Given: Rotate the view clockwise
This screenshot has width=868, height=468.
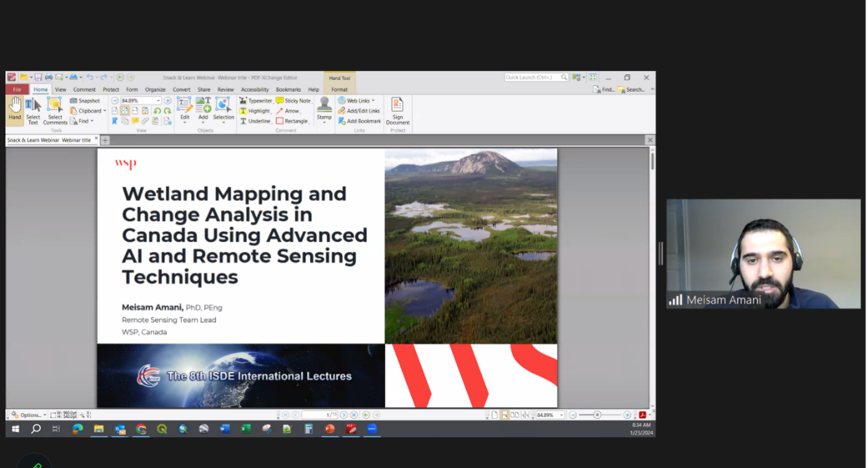Looking at the screenshot, I should tap(167, 111).
